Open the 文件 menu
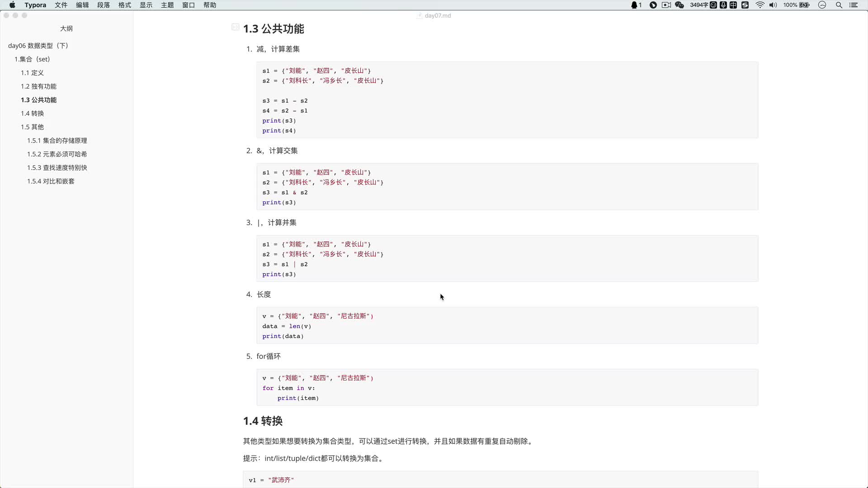Screen dimensions: 868x488 click(61, 5)
